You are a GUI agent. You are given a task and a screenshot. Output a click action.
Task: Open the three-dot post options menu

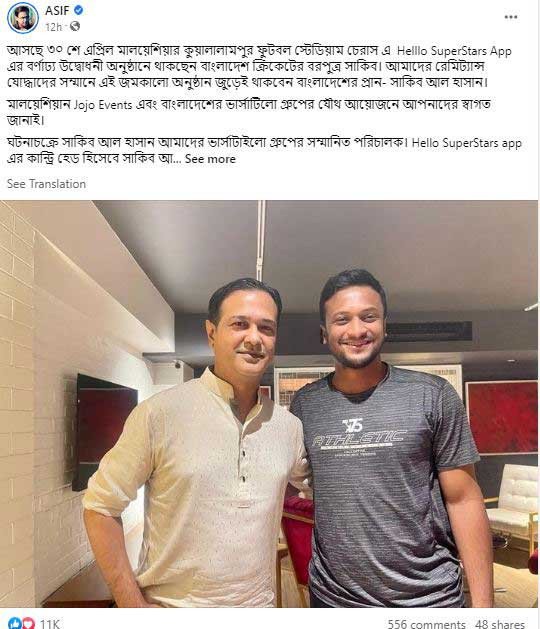[510, 17]
